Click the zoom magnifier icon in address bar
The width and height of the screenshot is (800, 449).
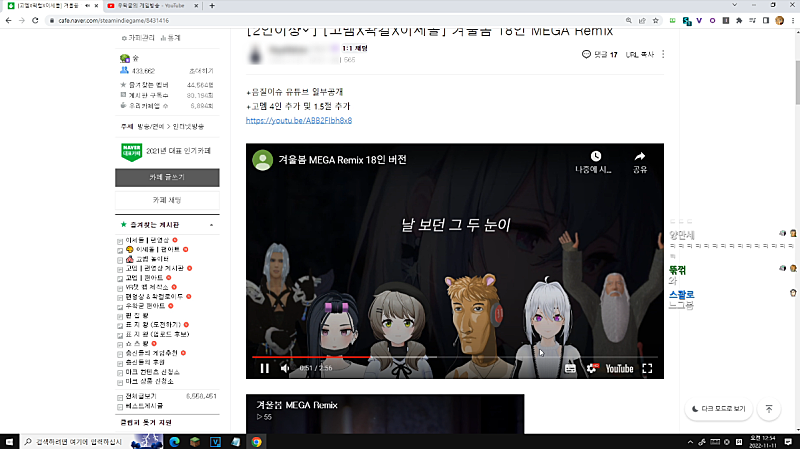point(629,20)
